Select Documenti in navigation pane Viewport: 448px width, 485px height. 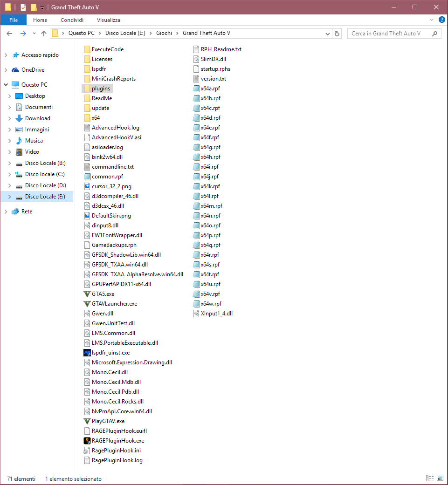pyautogui.click(x=39, y=107)
